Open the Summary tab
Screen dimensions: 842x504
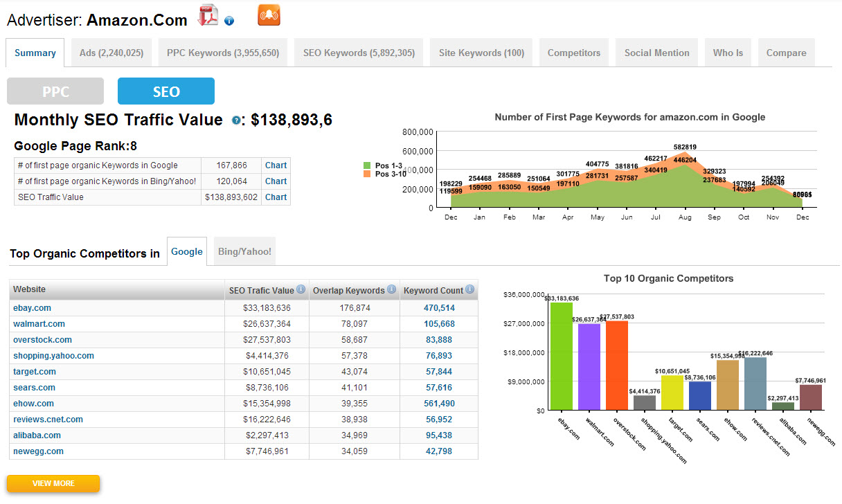[x=35, y=53]
